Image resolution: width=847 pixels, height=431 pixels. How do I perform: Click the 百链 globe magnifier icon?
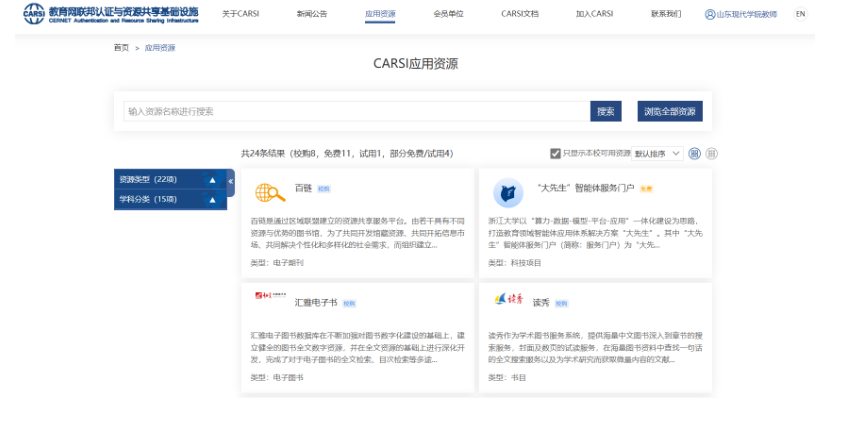tap(268, 192)
